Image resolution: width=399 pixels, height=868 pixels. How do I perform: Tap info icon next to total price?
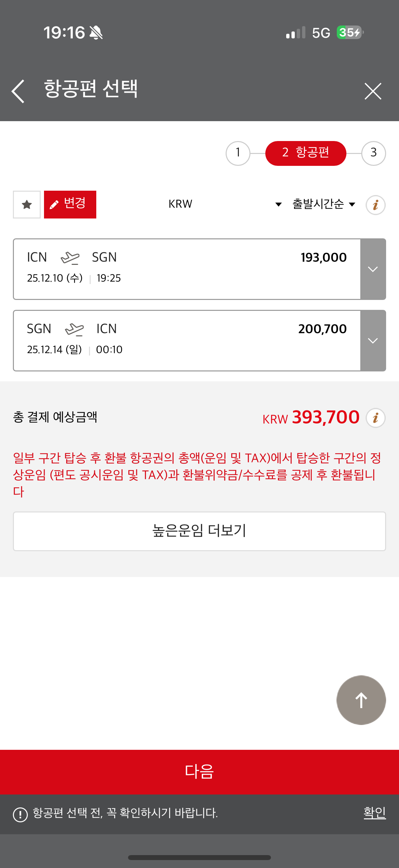pos(376,418)
